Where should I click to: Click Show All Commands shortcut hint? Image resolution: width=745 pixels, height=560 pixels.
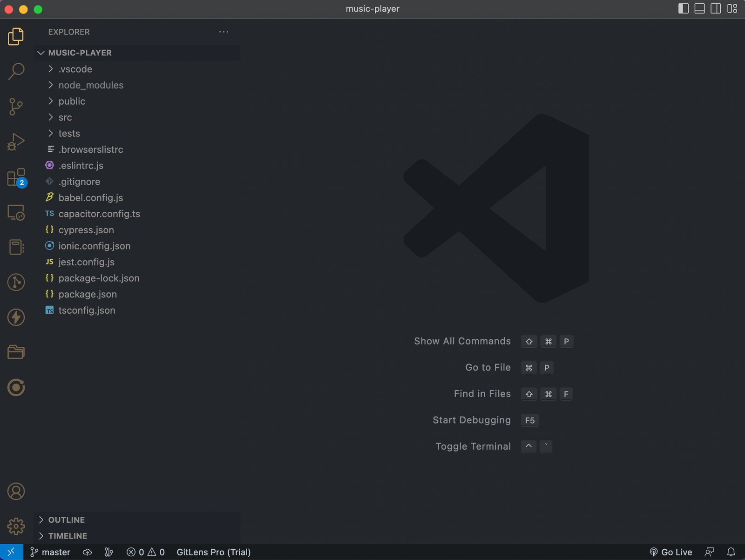494,341
